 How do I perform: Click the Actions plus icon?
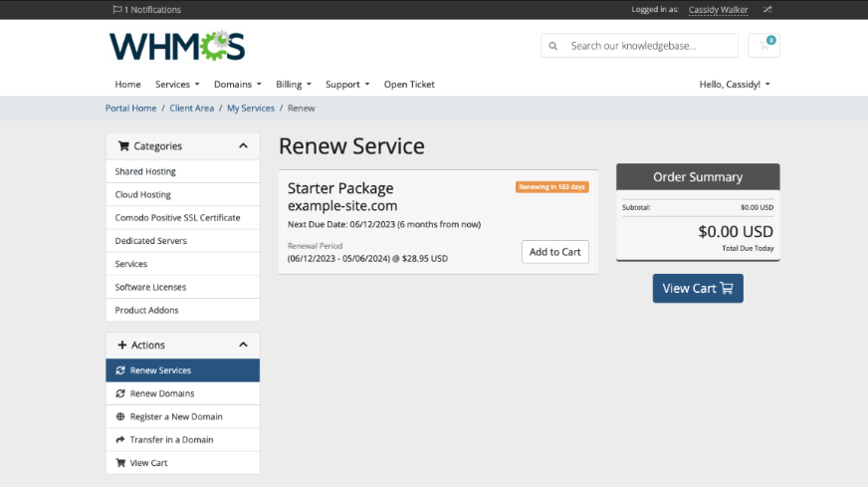click(x=122, y=345)
